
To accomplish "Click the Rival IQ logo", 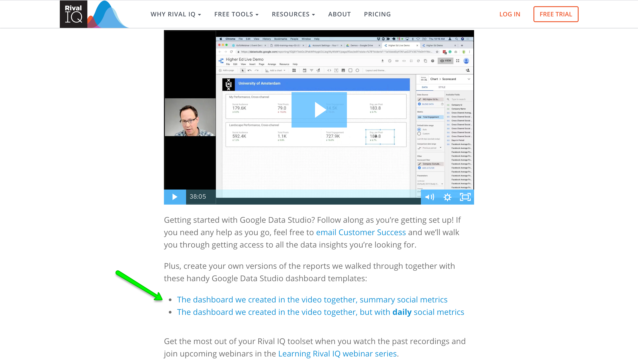I will pos(94,14).
